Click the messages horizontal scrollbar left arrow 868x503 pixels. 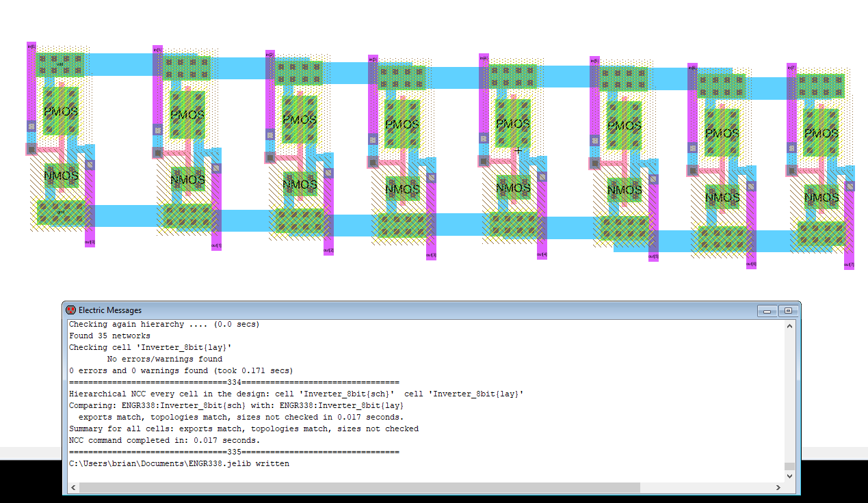coord(73,487)
